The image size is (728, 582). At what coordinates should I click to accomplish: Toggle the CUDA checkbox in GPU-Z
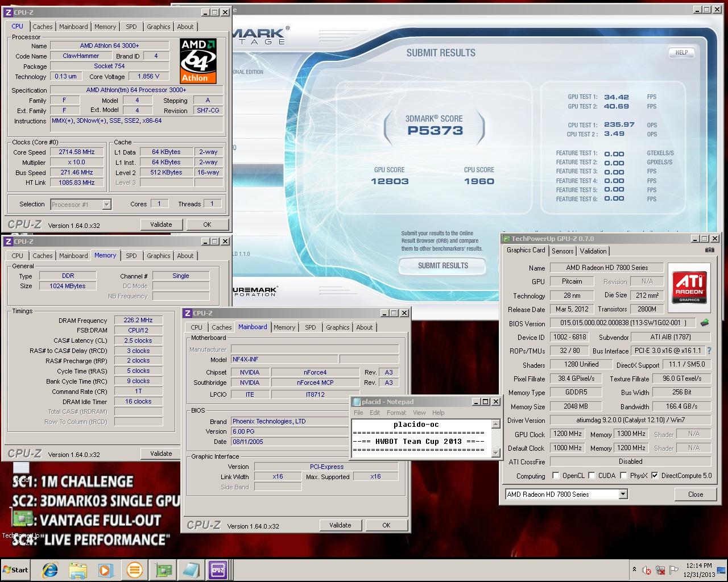592,476
